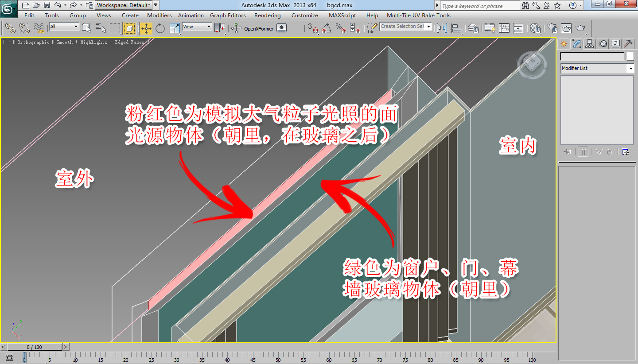Image resolution: width=638 pixels, height=364 pixels.
Task: Open the Modifier List dropdown
Action: [597, 68]
